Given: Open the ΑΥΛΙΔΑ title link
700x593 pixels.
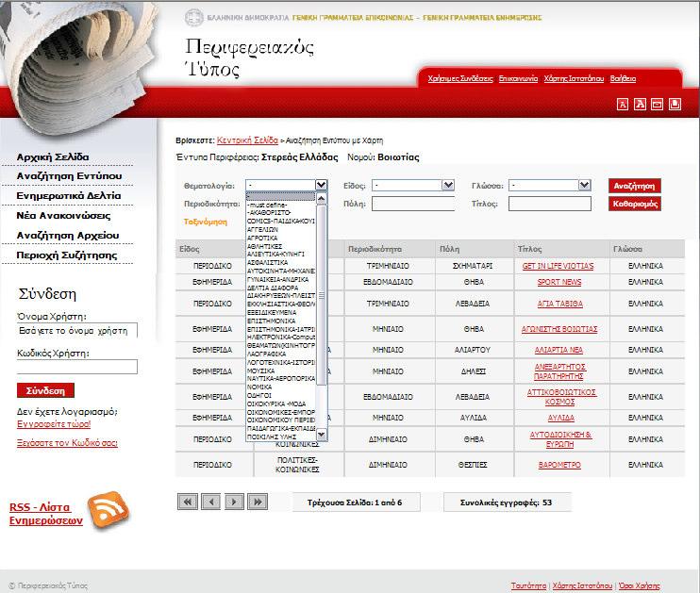Looking at the screenshot, I should [561, 418].
